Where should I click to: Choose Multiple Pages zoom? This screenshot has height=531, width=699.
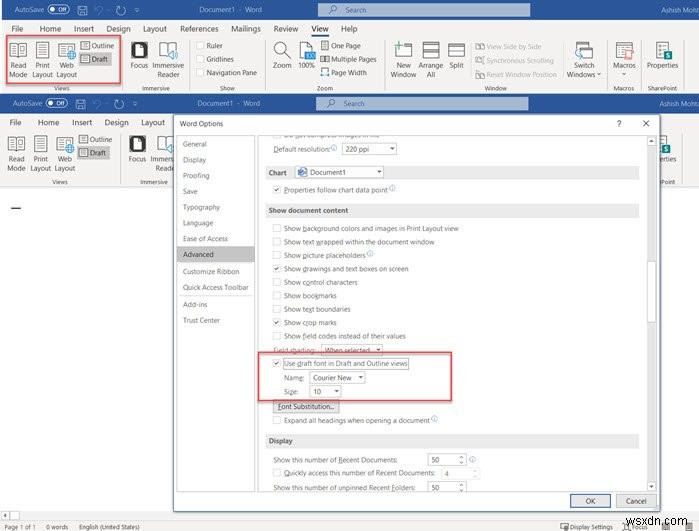point(349,59)
